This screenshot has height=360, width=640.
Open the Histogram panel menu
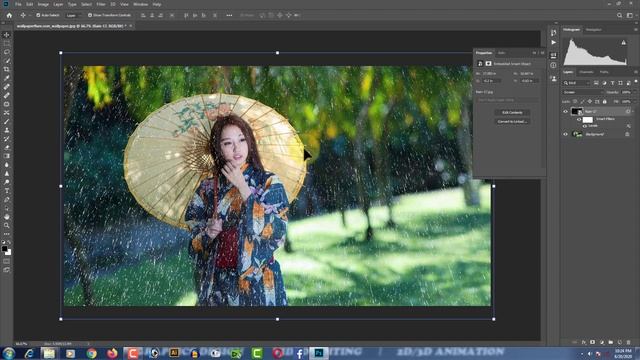coord(636,30)
